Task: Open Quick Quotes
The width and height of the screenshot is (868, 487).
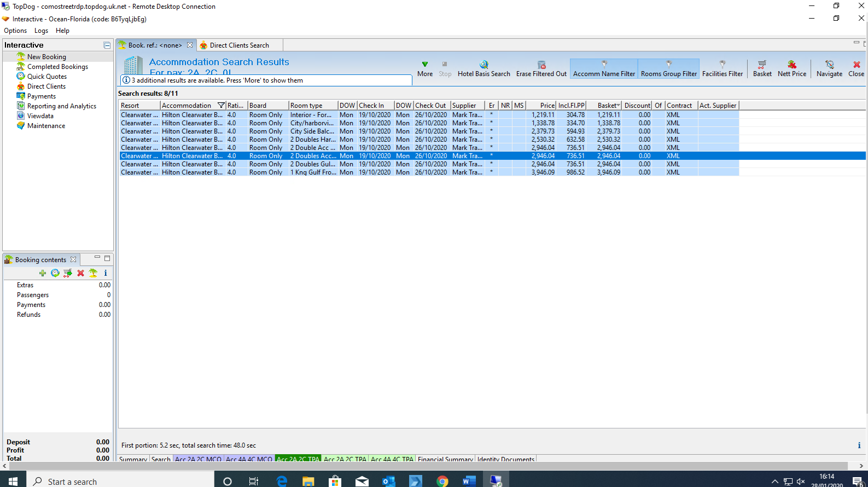Action: (47, 77)
